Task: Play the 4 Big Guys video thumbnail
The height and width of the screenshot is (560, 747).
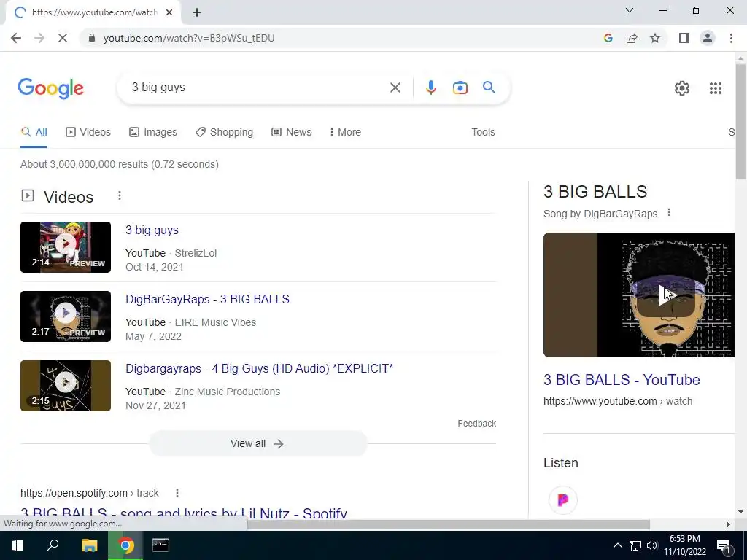Action: click(66, 386)
